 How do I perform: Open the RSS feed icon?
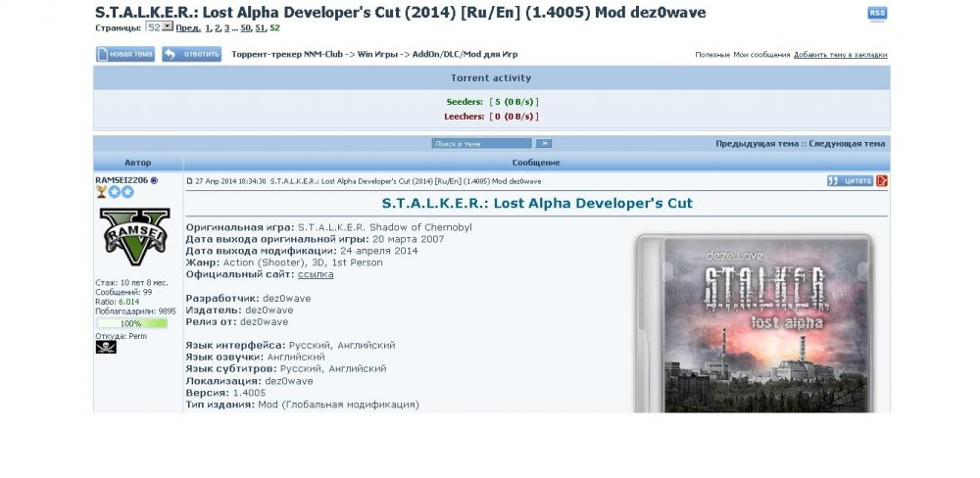[x=877, y=13]
